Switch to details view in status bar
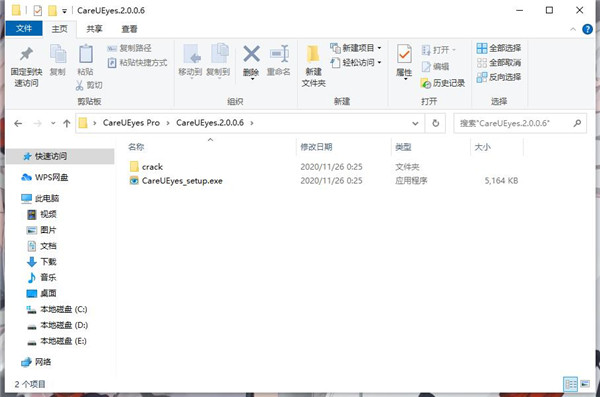The width and height of the screenshot is (600, 397). click(570, 384)
